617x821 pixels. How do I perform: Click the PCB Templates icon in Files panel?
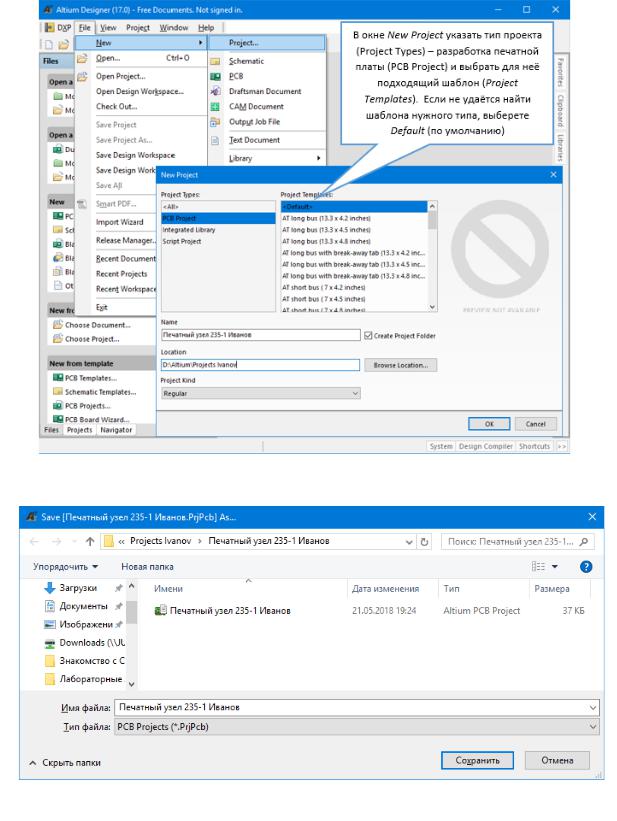point(58,378)
